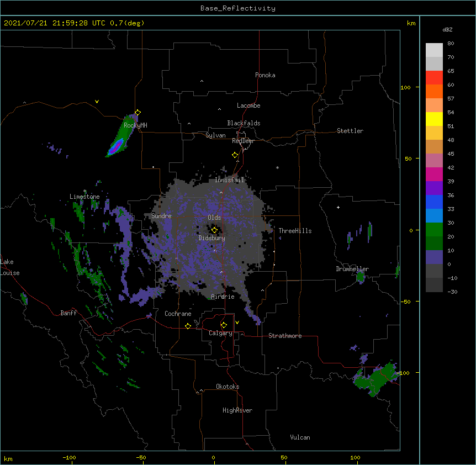Viewport: 476px width, 465px height.
Task: Click the Airdrie city label
Action: click(223, 297)
